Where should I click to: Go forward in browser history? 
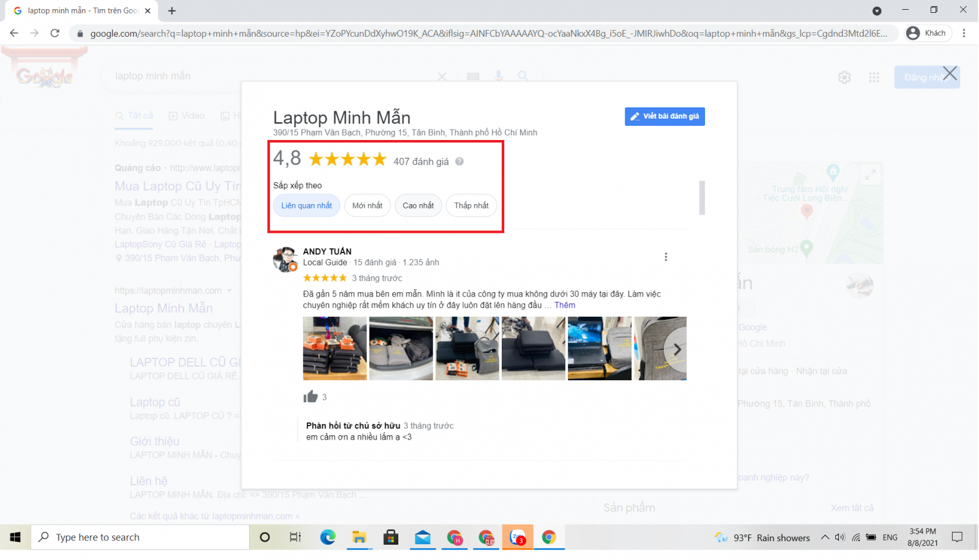click(34, 33)
